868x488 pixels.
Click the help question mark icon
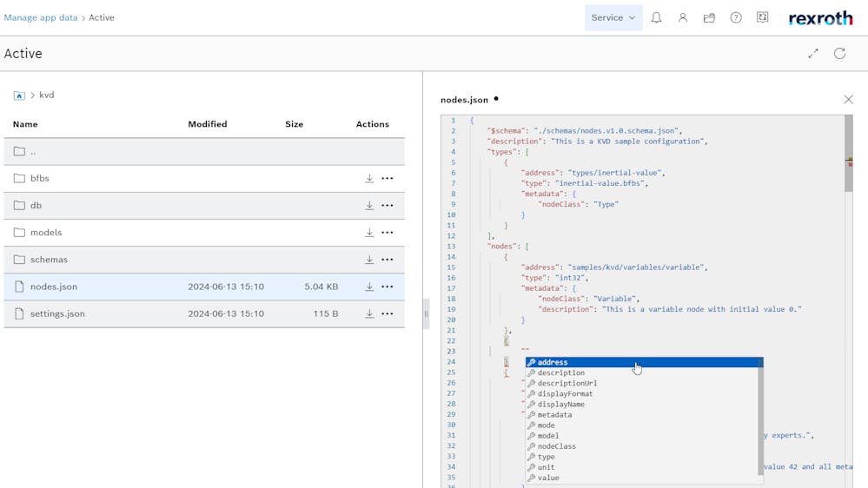(x=736, y=17)
